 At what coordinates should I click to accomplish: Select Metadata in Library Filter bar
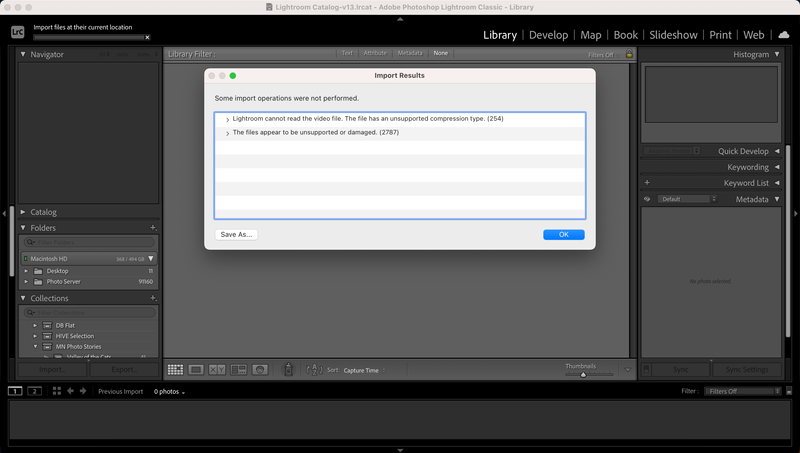tap(410, 53)
